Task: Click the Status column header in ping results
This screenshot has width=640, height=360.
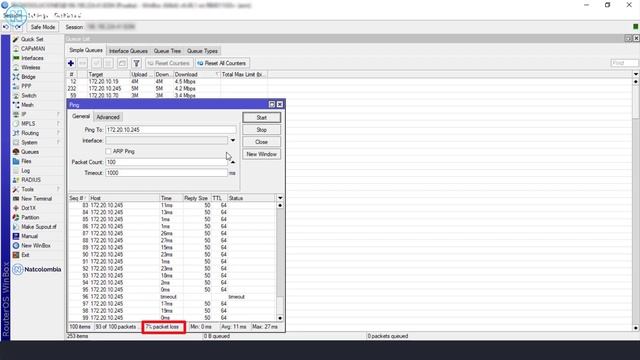Action: pyautogui.click(x=251, y=198)
